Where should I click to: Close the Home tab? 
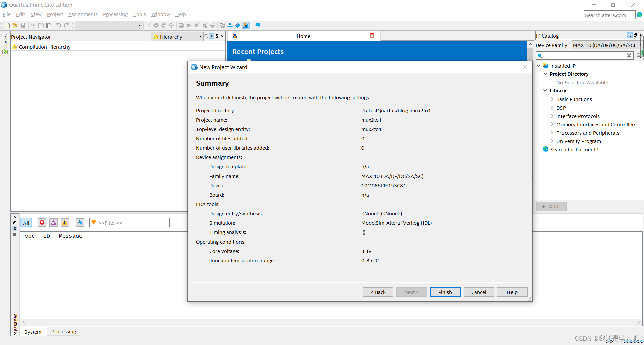(x=372, y=36)
